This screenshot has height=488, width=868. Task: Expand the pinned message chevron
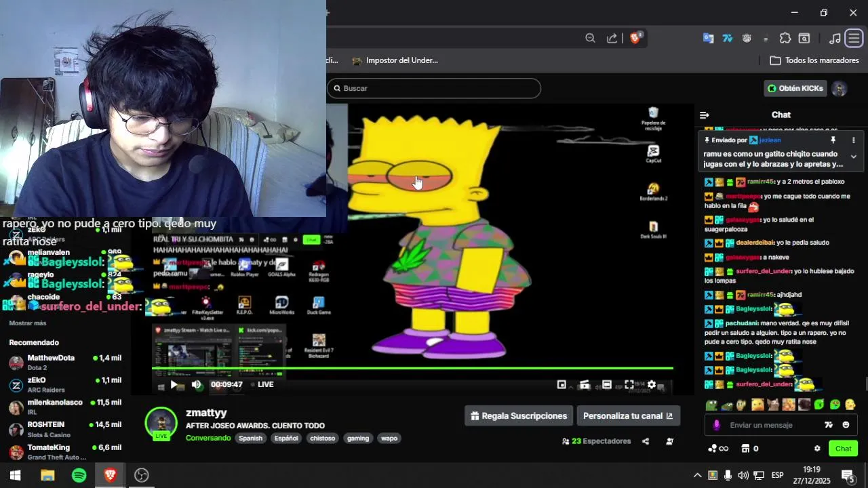(853, 157)
